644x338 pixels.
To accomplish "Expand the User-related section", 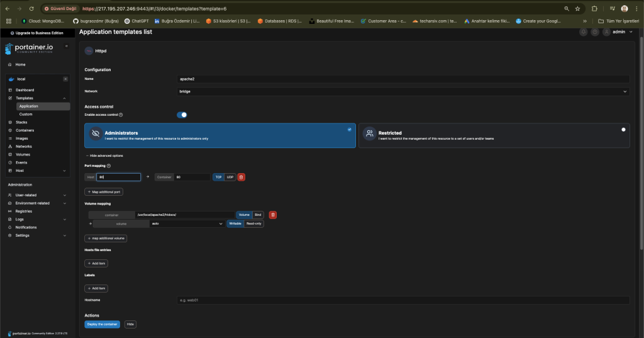I will tap(65, 195).
